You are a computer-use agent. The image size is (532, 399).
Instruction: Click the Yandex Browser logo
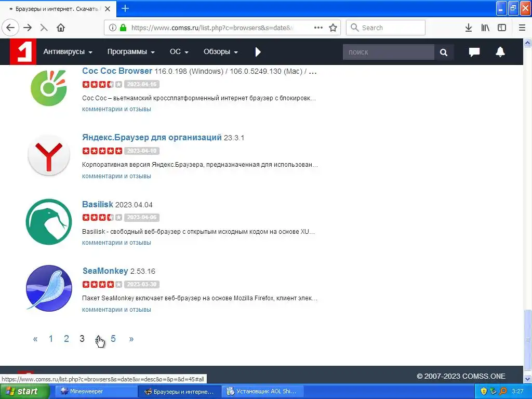[48, 155]
